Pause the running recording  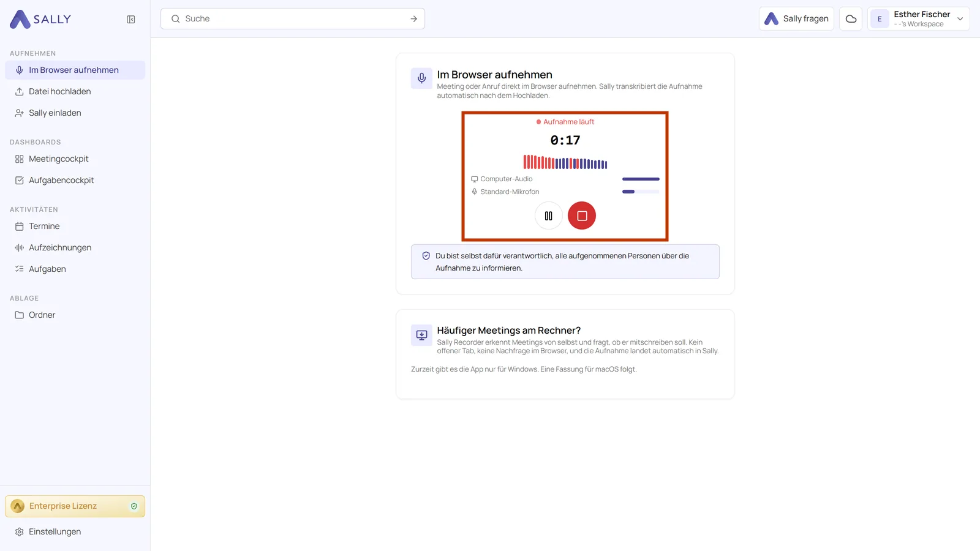click(549, 216)
